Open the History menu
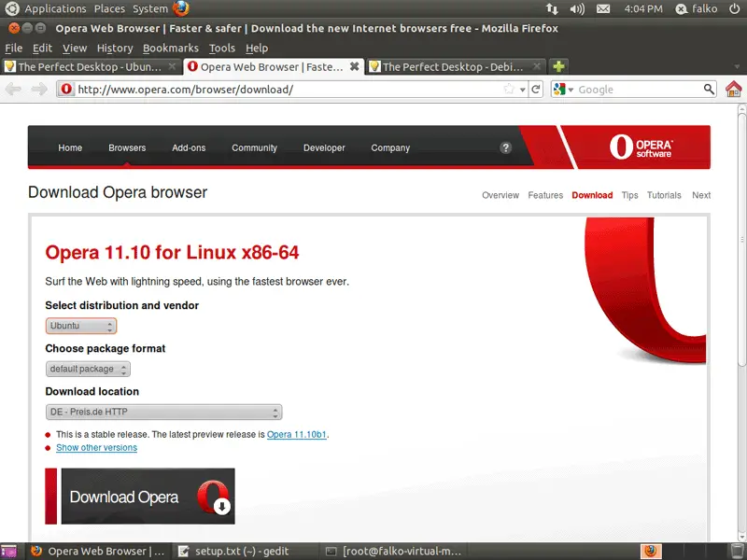The height and width of the screenshot is (560, 747). coord(115,49)
